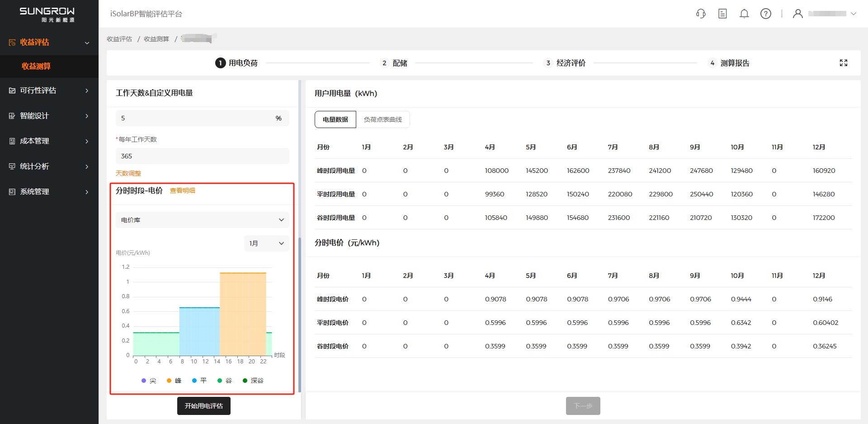The width and height of the screenshot is (868, 424).
Task: Select 收益测算 in the sidebar
Action: click(36, 66)
